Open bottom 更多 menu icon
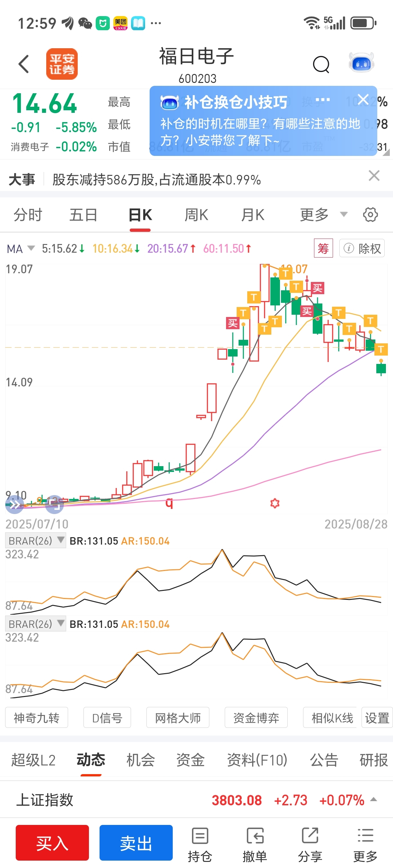The image size is (393, 868). pos(365,845)
